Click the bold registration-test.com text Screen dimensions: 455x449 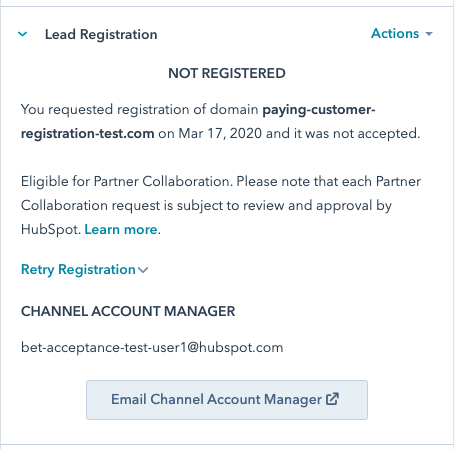pyautogui.click(x=88, y=133)
